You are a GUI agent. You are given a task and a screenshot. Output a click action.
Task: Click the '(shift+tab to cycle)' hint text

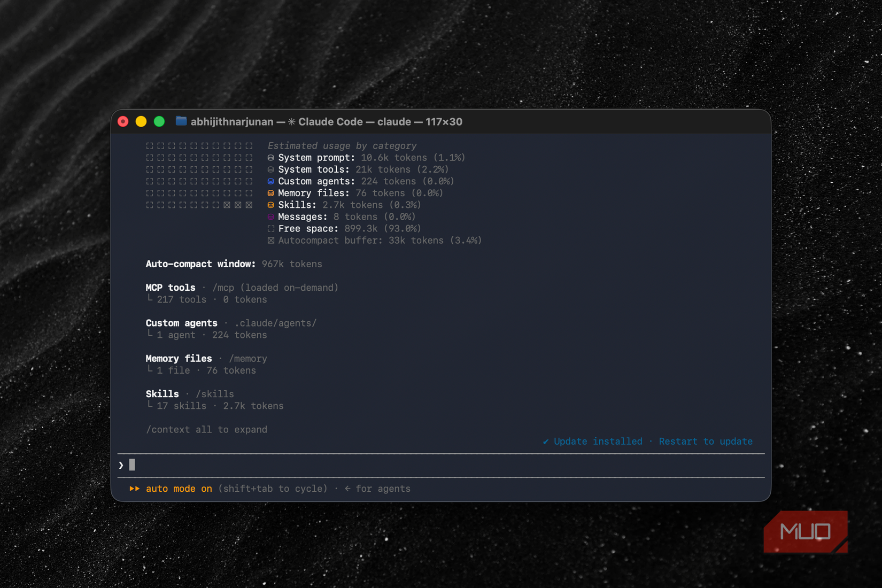(273, 489)
